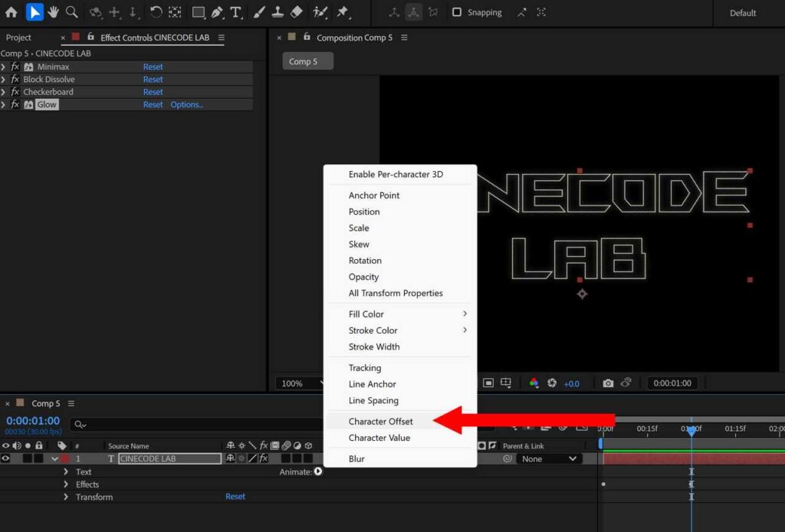Select the Dolly camera tool
The image size is (785, 532).
point(133,12)
